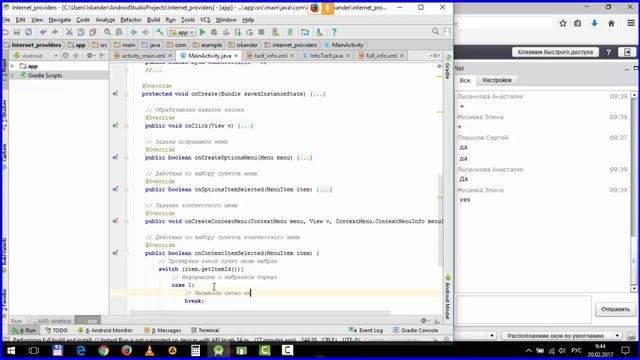Click the Undo arrow in toolbar

(43, 32)
